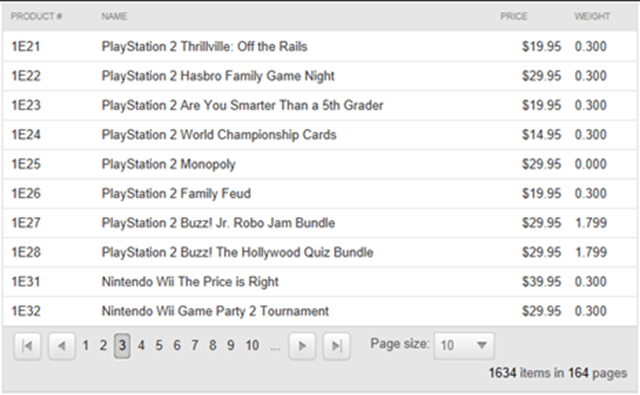
Task: Select page 7 in the pager
Action: (x=195, y=346)
